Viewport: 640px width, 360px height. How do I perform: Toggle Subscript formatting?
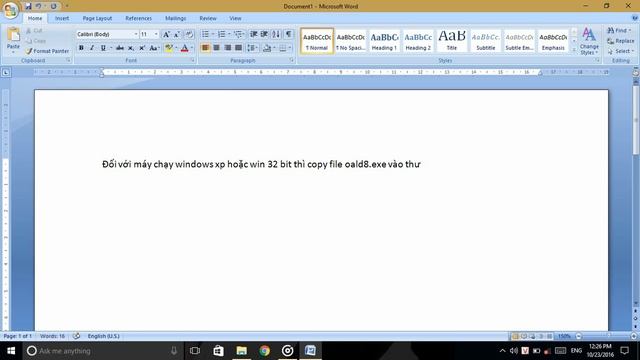click(x=131, y=48)
